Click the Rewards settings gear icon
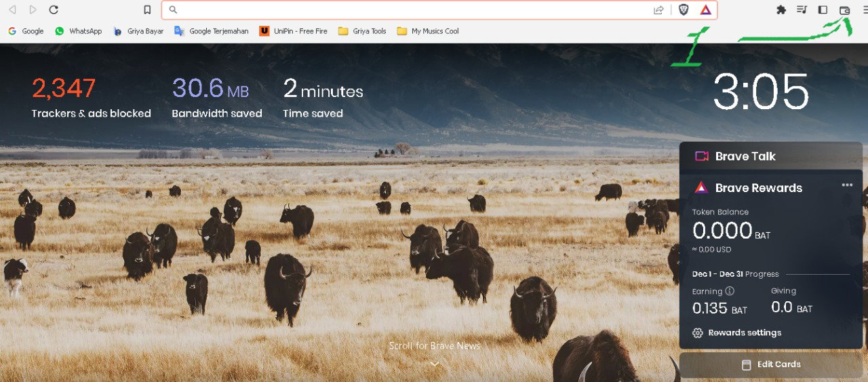This screenshot has height=382, width=868. 697,333
